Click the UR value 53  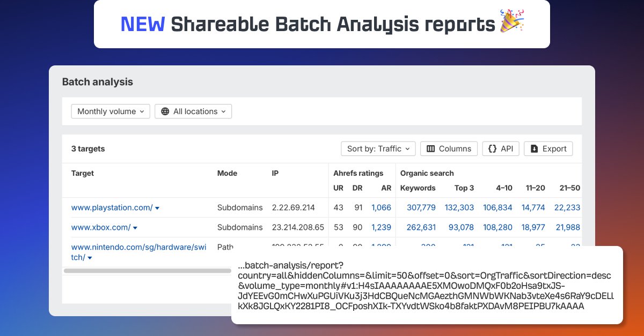pos(338,227)
